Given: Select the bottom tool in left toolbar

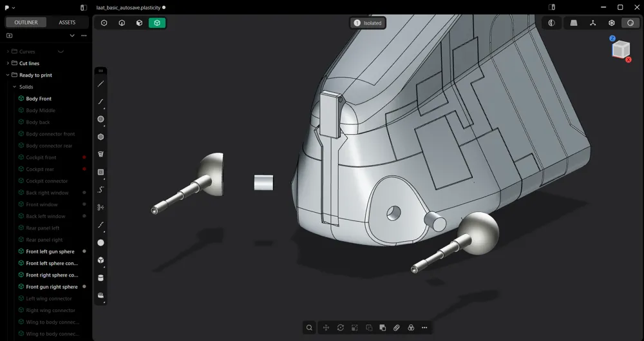Looking at the screenshot, I should (100, 295).
